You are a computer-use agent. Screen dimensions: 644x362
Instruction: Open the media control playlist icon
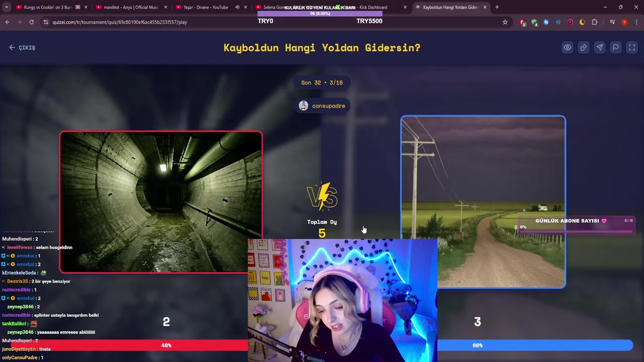click(x=612, y=22)
